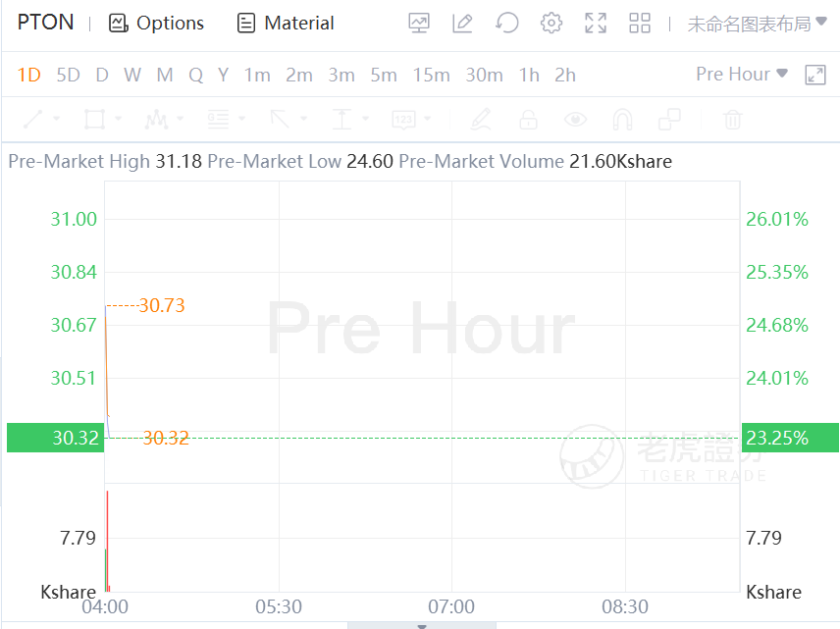The width and height of the screenshot is (840, 629).
Task: Enter fullscreen chart mode
Action: (x=596, y=23)
